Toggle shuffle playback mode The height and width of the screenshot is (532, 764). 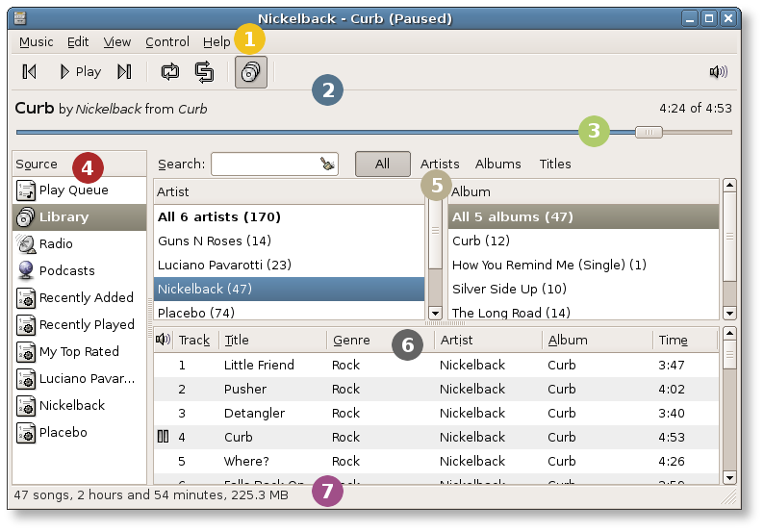click(x=204, y=71)
